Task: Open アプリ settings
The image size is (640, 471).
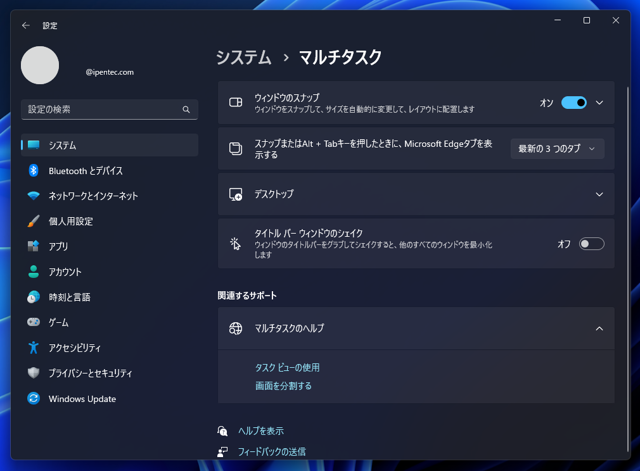Action: pos(109,246)
